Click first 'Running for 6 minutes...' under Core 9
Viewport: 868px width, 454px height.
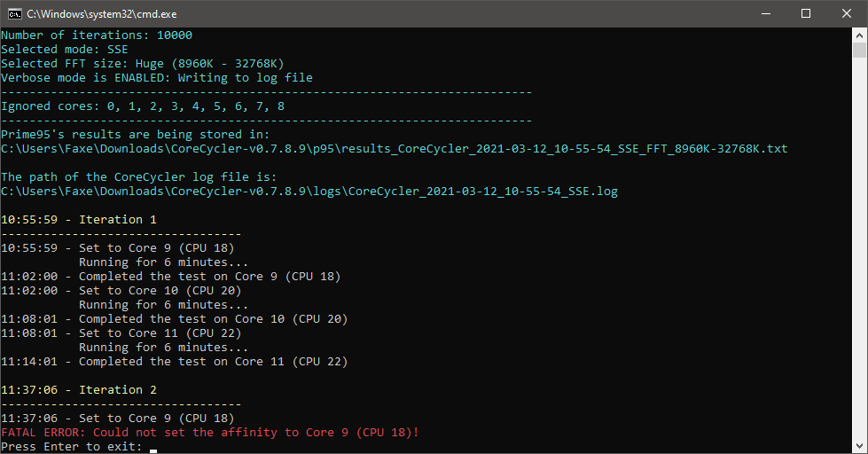163,262
